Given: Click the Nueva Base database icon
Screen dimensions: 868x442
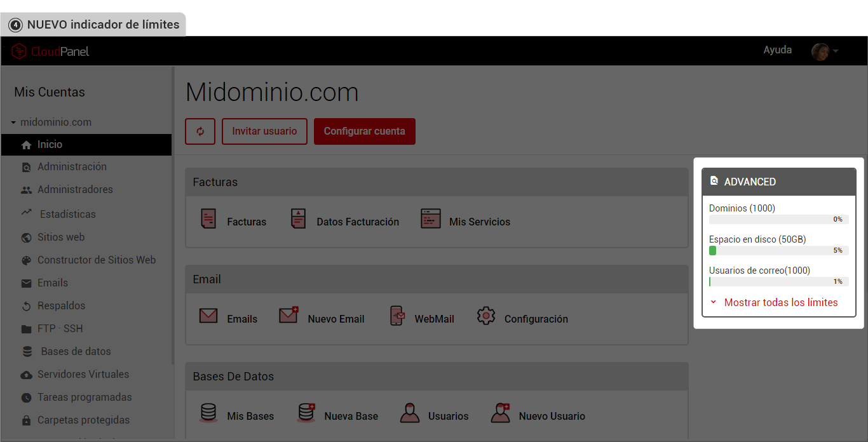Looking at the screenshot, I should click(306, 413).
